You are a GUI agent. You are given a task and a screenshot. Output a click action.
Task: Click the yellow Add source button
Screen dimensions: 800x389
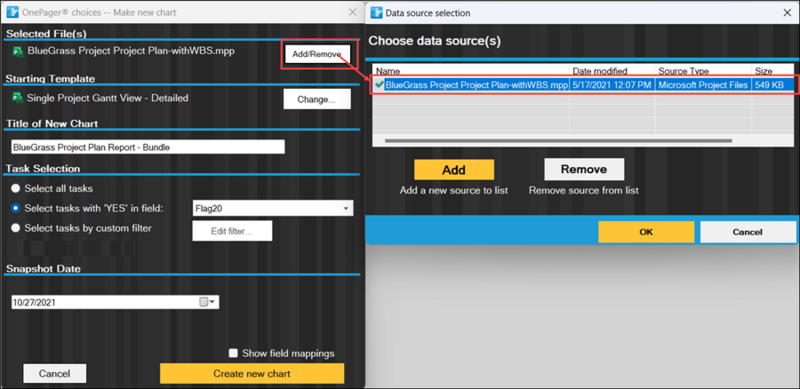coord(454,169)
